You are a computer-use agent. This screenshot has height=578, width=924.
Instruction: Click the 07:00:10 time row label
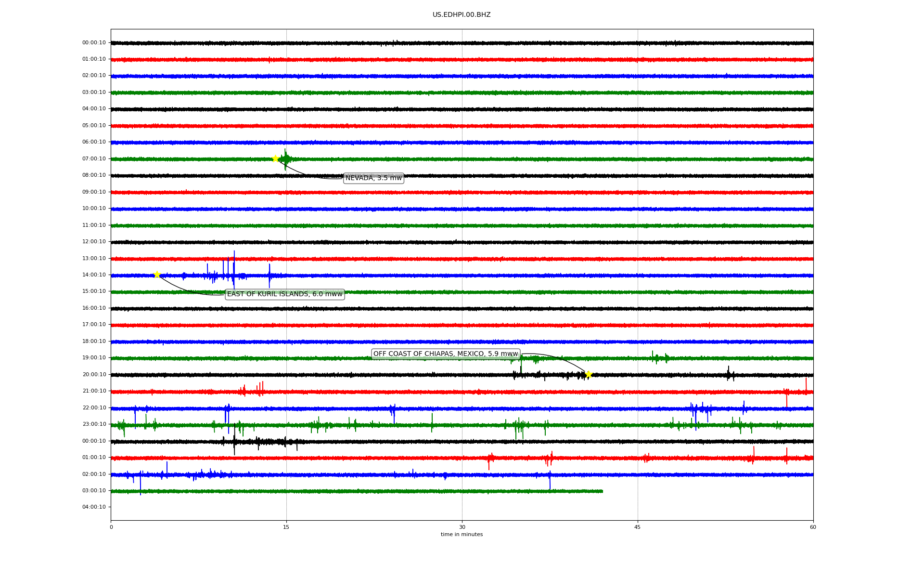coord(94,158)
